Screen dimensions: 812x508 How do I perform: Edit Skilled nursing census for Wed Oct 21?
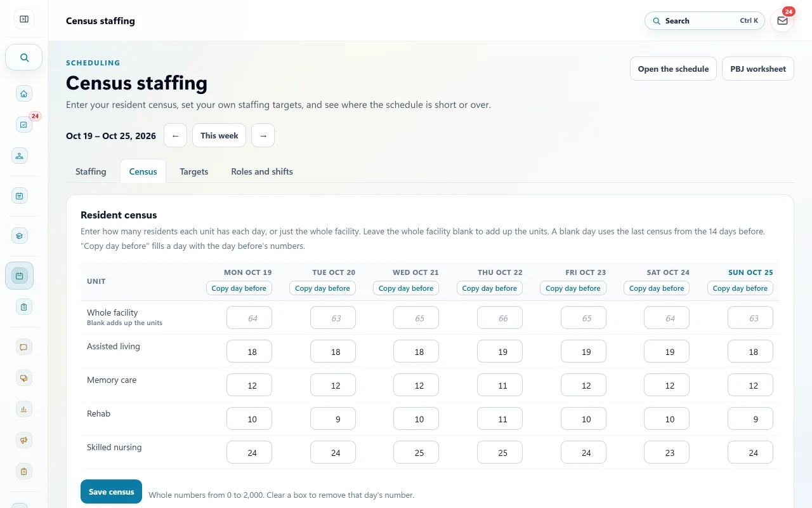pos(416,452)
